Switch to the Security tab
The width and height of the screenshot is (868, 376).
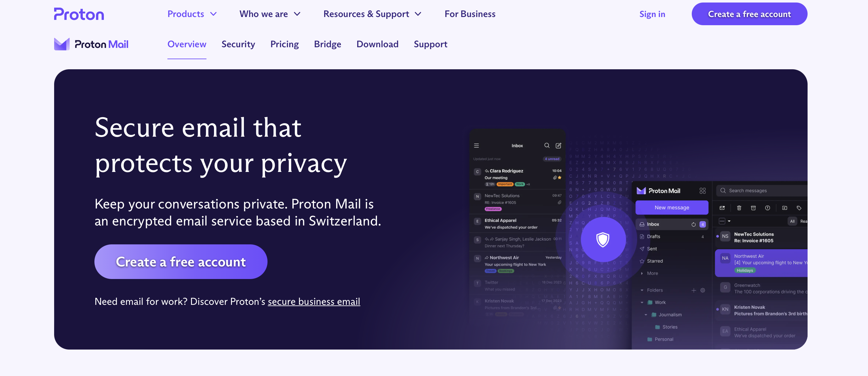(x=238, y=44)
